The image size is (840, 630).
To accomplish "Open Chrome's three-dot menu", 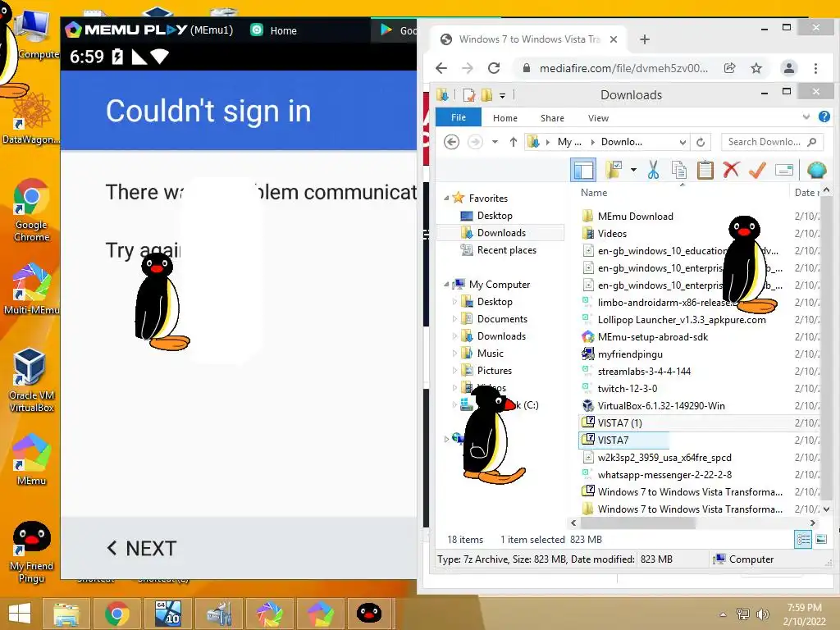I will coord(815,68).
